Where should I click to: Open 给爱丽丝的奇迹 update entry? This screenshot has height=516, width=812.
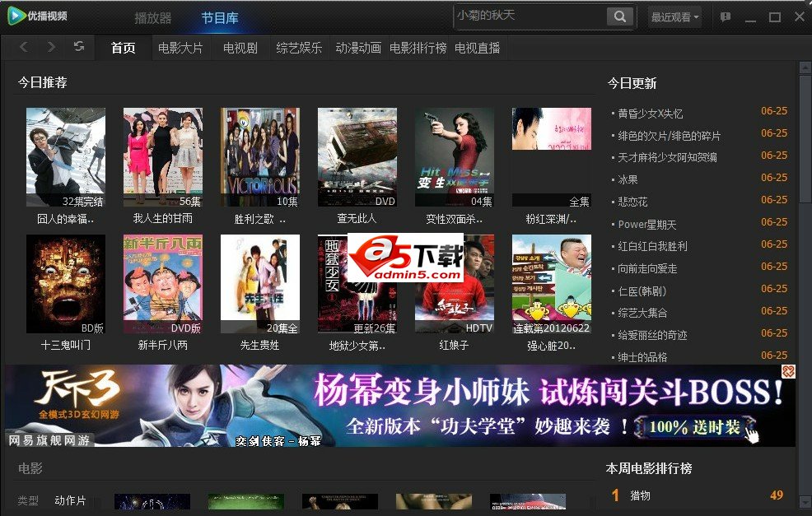click(x=652, y=336)
